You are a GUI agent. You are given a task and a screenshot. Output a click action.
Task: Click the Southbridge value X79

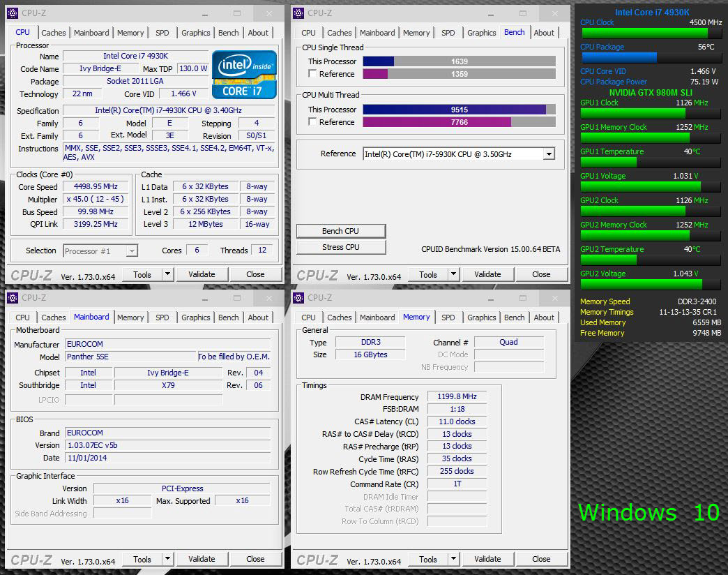coord(168,385)
